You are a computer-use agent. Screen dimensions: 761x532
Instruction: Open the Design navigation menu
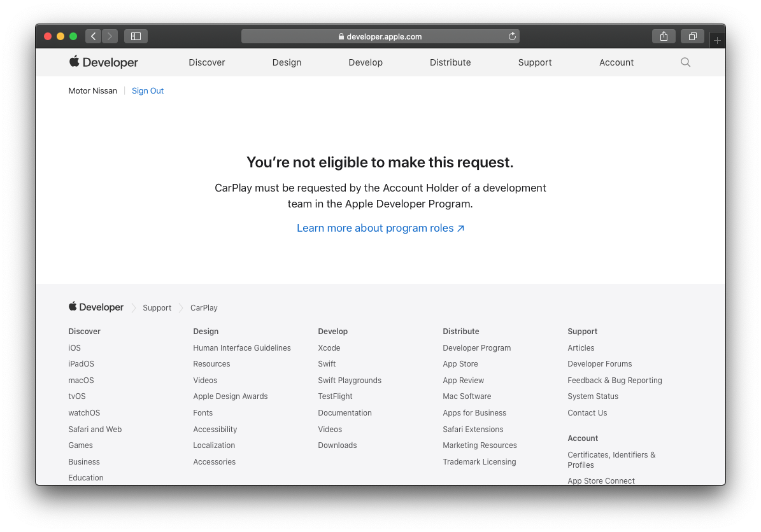(x=287, y=62)
